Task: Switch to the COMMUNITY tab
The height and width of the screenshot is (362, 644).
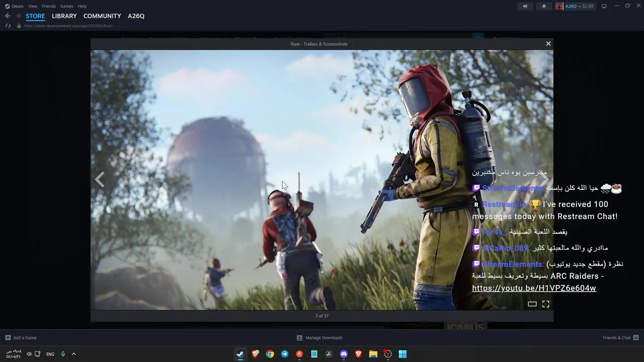Action: (102, 16)
